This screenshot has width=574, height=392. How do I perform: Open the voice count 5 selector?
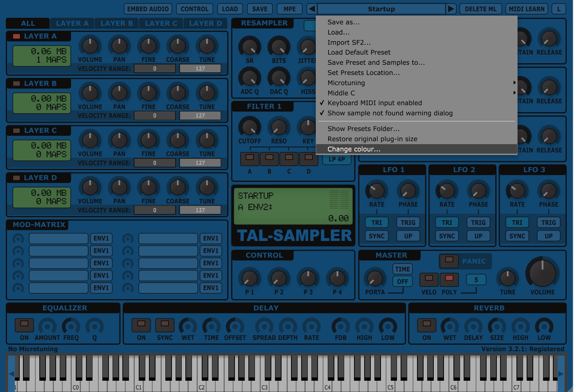[x=476, y=280]
